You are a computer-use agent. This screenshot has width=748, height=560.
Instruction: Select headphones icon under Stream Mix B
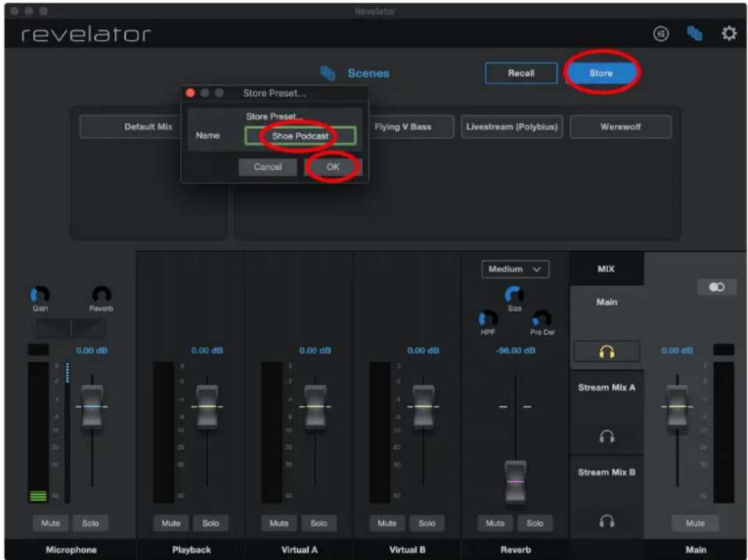607,521
